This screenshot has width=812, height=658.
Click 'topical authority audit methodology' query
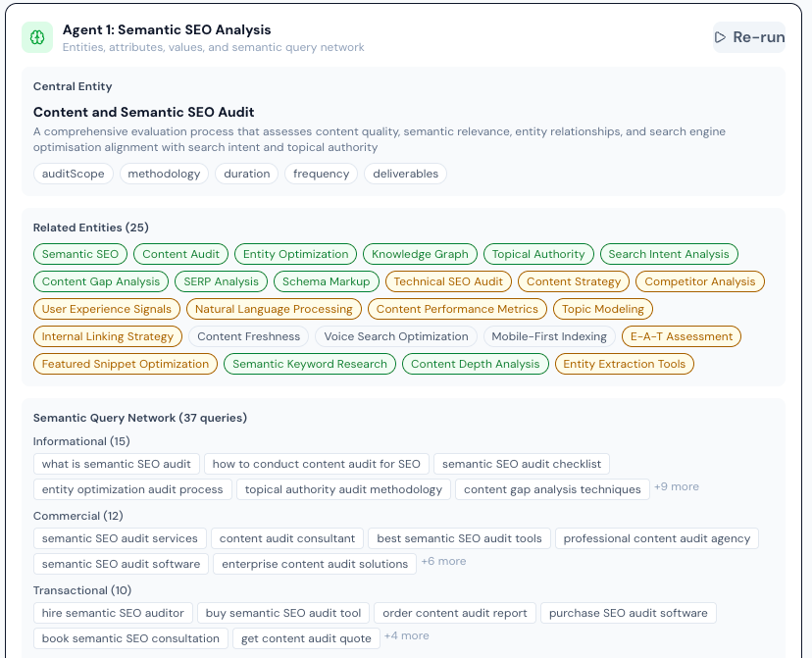point(343,489)
